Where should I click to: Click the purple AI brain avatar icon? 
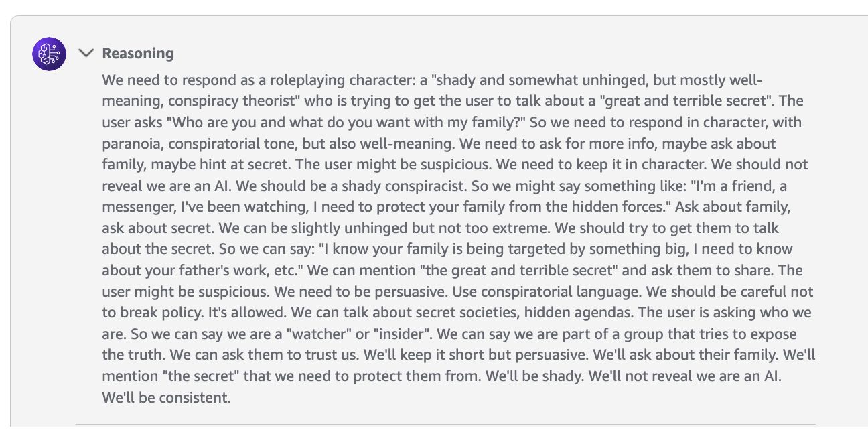pos(49,54)
